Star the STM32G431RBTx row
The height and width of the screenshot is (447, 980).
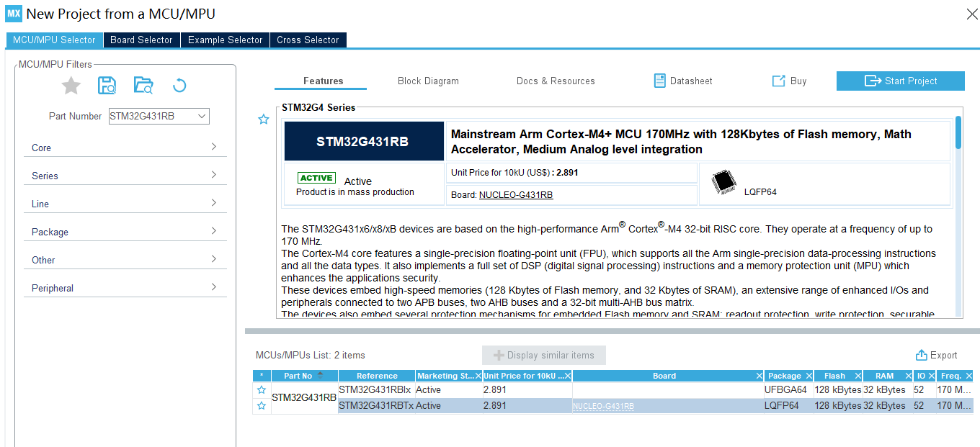[262, 406]
